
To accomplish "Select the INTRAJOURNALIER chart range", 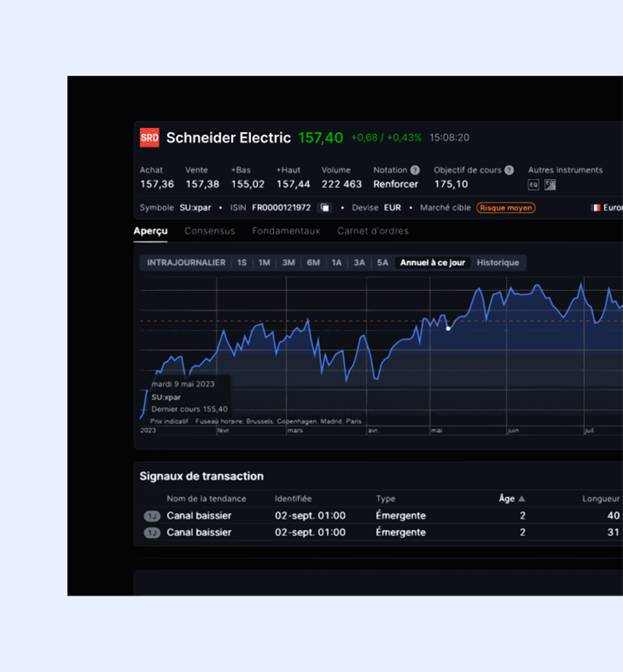I will [186, 263].
